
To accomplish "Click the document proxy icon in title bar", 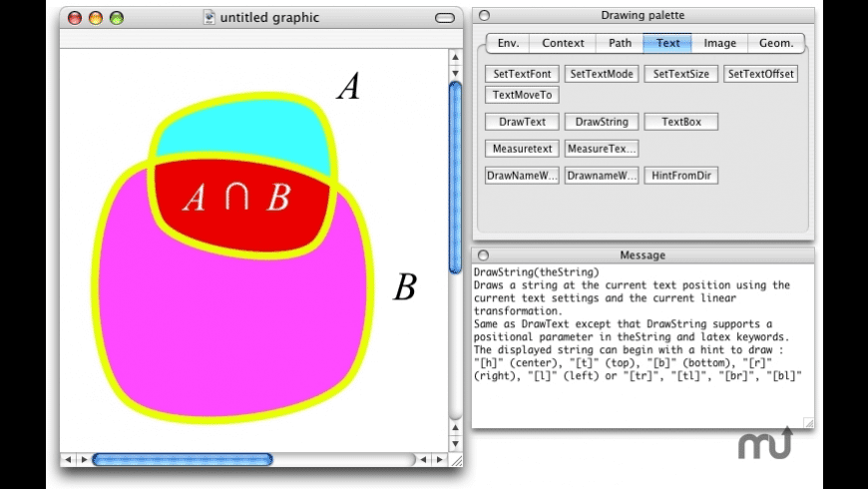I will click(209, 17).
